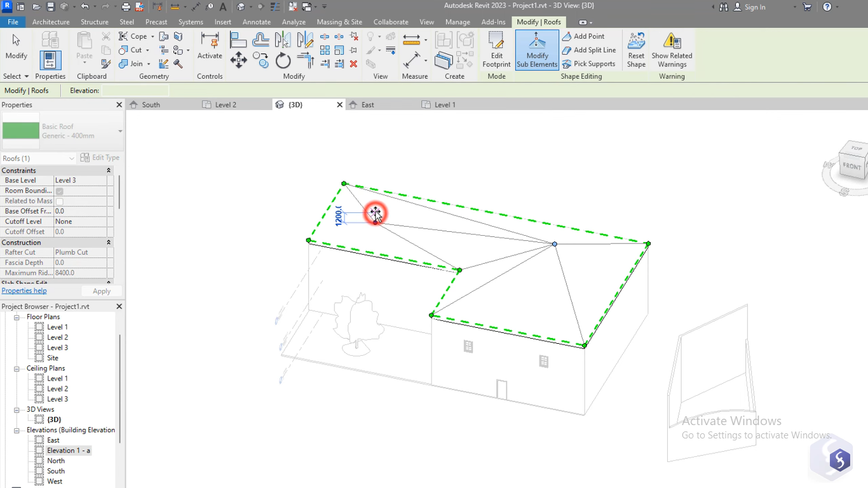Activate the Pick Supports tool
868x488 pixels.
pos(589,64)
